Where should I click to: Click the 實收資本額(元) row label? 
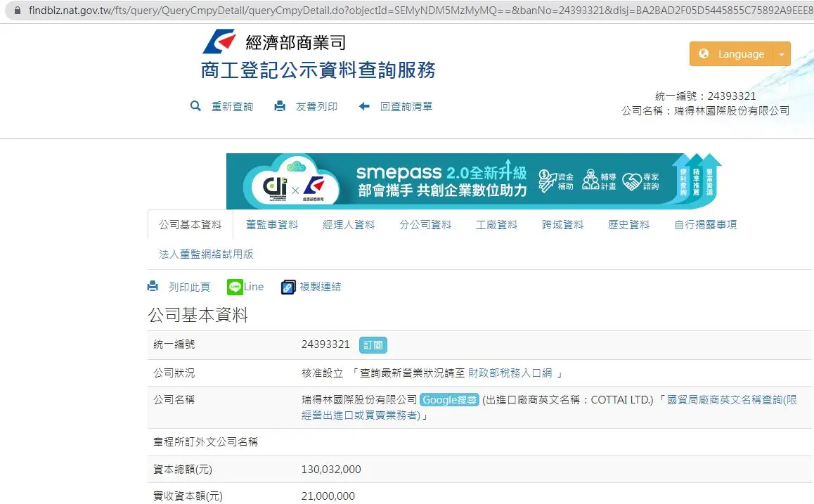click(x=188, y=496)
